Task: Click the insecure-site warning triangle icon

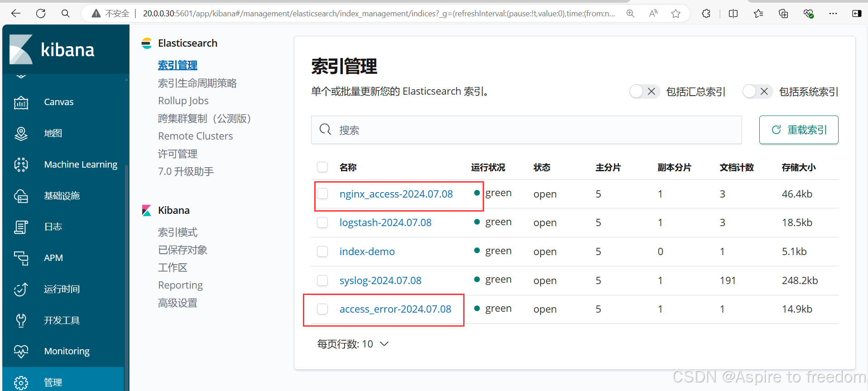Action: (x=96, y=14)
